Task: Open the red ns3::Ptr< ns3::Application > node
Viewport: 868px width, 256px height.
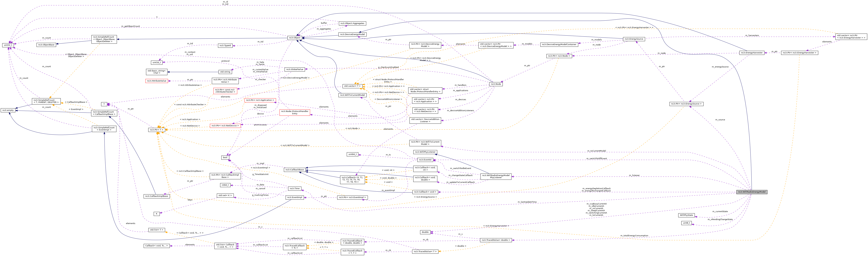Action: pos(260,100)
